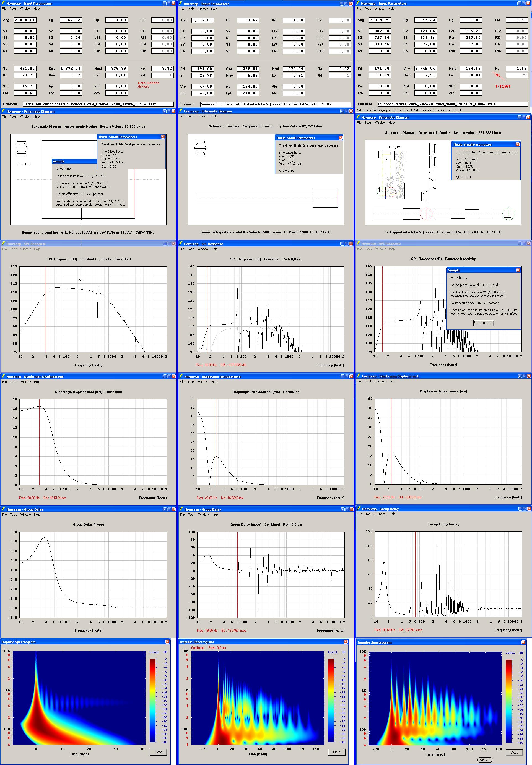The height and width of the screenshot is (765, 532).
Task: Click the Par field containing 155,20
Action: coord(471,31)
